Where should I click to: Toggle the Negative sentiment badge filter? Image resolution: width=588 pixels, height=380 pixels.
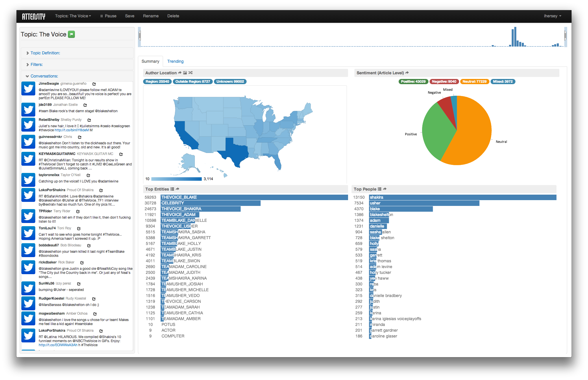click(444, 82)
